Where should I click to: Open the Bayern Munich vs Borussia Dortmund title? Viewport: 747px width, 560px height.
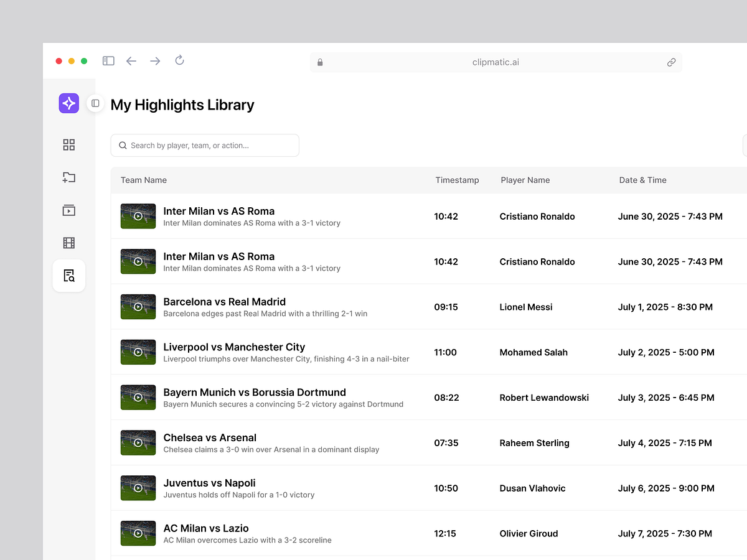click(255, 393)
